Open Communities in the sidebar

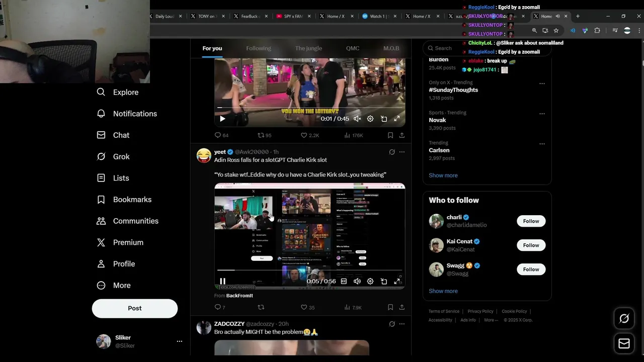coord(127,221)
